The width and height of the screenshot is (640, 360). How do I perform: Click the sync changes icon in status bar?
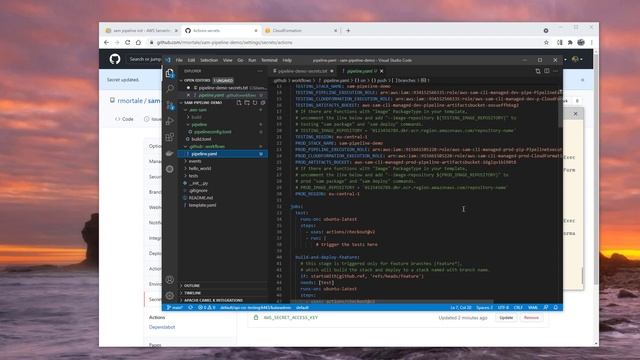(190, 307)
